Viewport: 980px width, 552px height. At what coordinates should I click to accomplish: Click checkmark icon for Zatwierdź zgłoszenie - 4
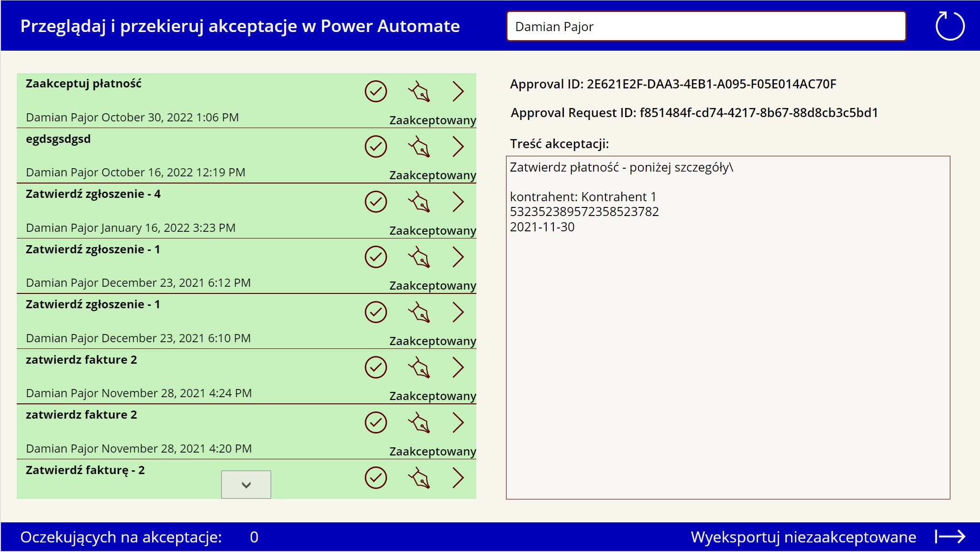(376, 202)
